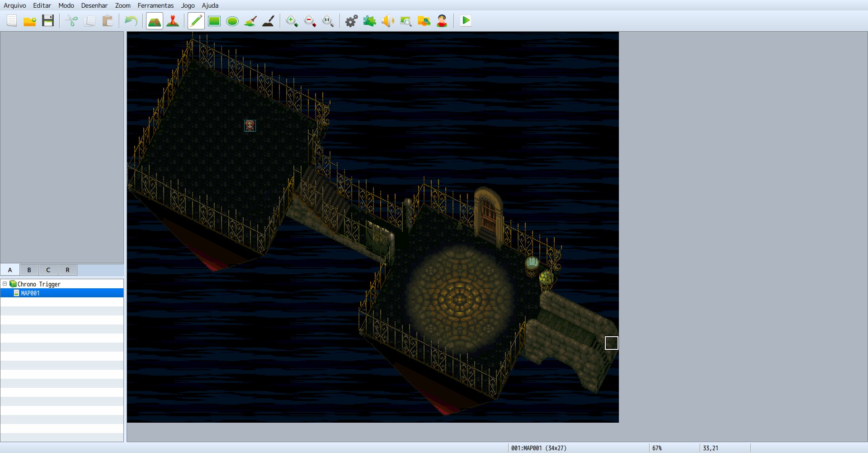
Task: Open the Character Generator icon
Action: coord(442,21)
